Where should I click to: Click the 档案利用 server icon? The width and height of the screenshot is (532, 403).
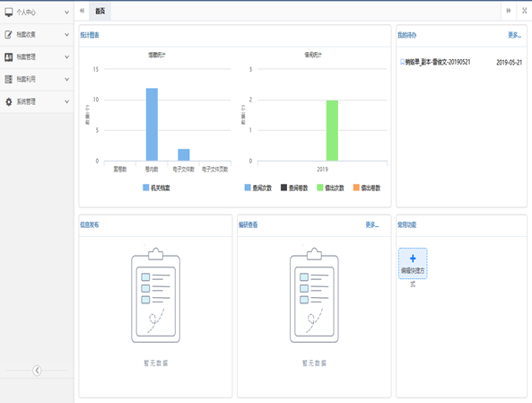coord(8,79)
